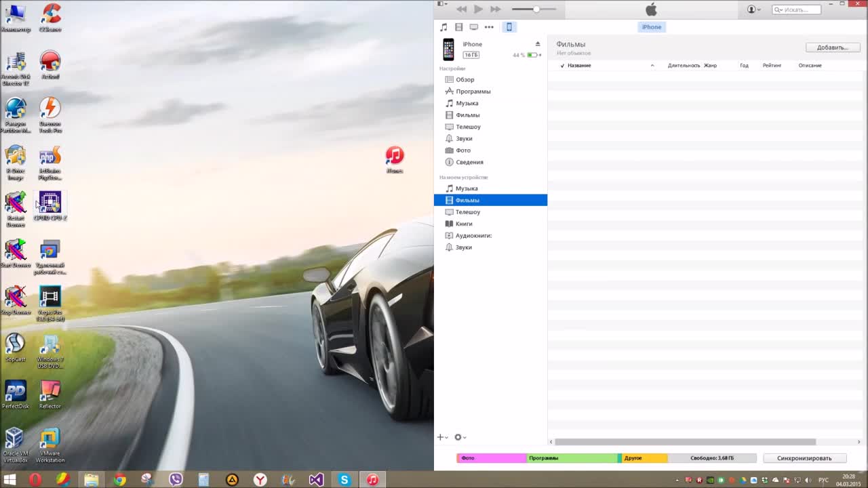Screen dimensions: 868x488
Task: Select the JetBrains PhpStorm desktop icon
Action: tap(50, 163)
